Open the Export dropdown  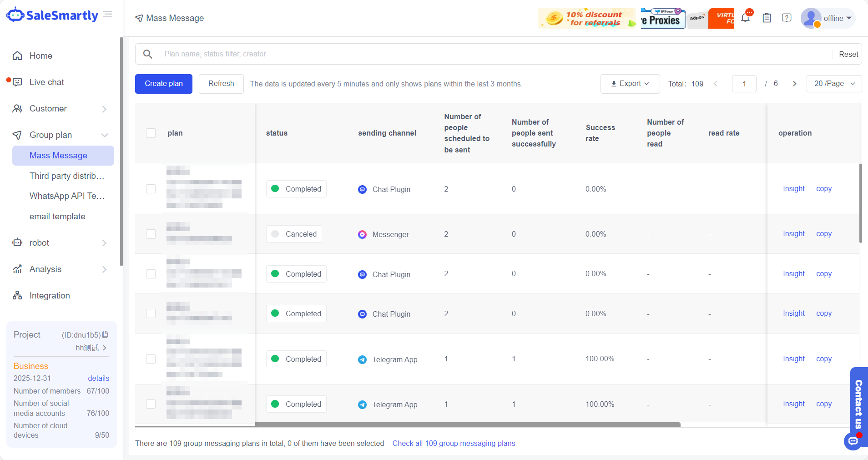[x=630, y=84]
